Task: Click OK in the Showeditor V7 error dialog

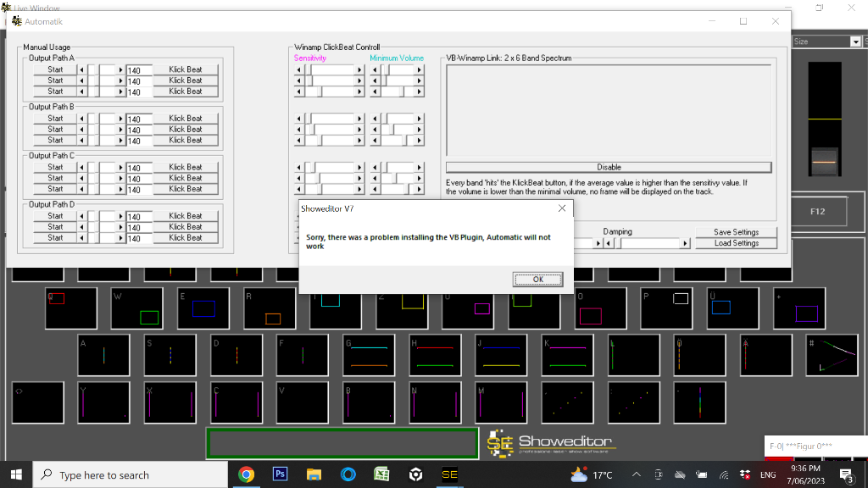Action: coord(537,279)
